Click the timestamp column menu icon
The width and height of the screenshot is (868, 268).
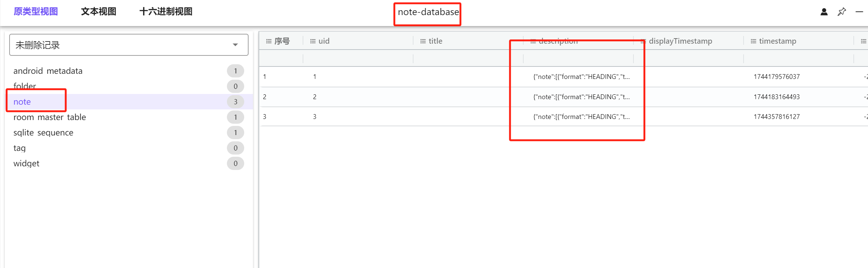753,41
